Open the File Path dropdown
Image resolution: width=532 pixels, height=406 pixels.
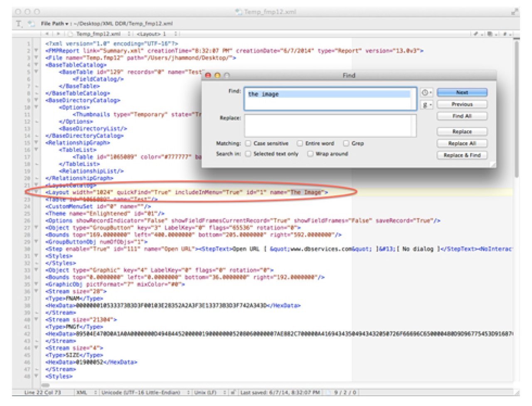[x=55, y=24]
